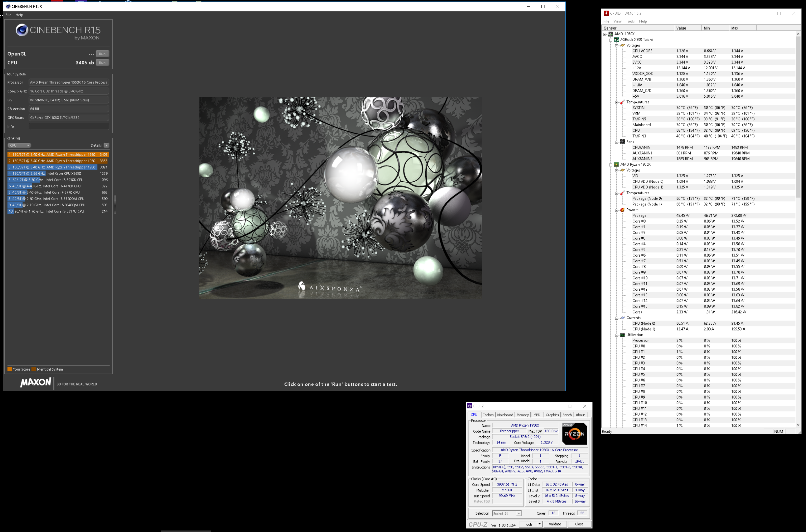Open HWMonitor Tools menu
This screenshot has height=532, width=806.
coord(630,21)
